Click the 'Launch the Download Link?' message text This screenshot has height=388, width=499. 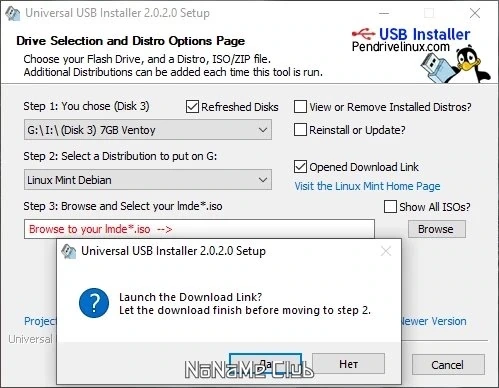[x=190, y=297]
